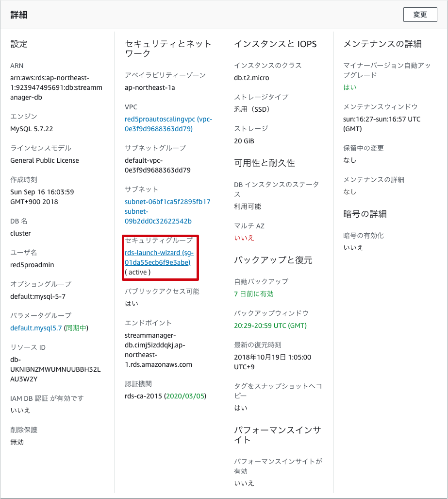Image resolution: width=448 pixels, height=499 pixels.
Task: Open default.mysql5.7 parameter group link
Action: pyautogui.click(x=36, y=328)
